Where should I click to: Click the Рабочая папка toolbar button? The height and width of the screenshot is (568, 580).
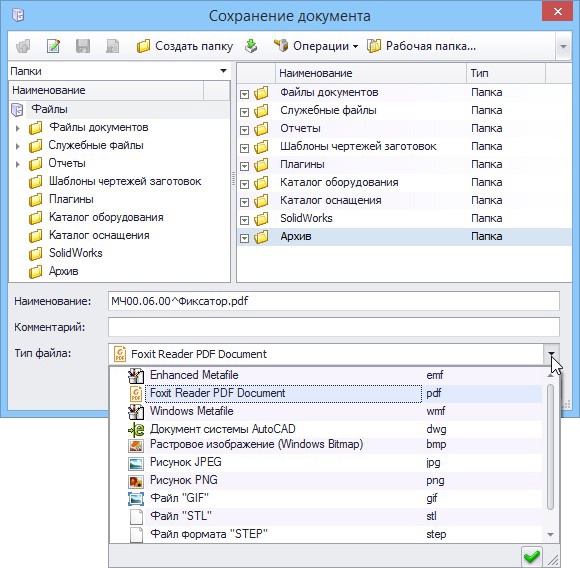pos(422,46)
